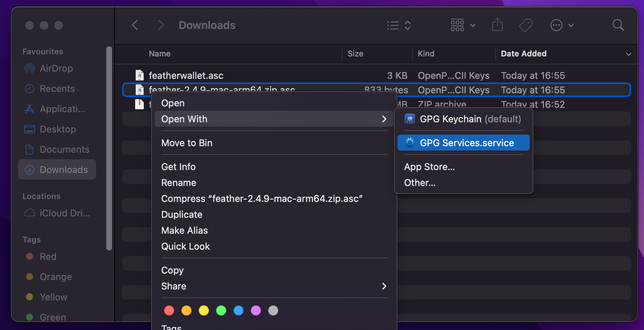644x330 pixels.
Task: Apply the purple tag color dot
Action: pos(256,310)
